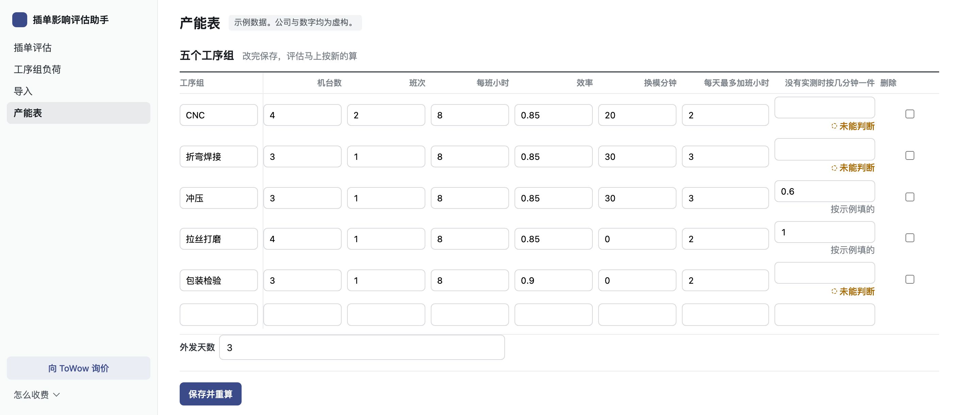Click the 拉丝打磨 name field

[x=219, y=239]
